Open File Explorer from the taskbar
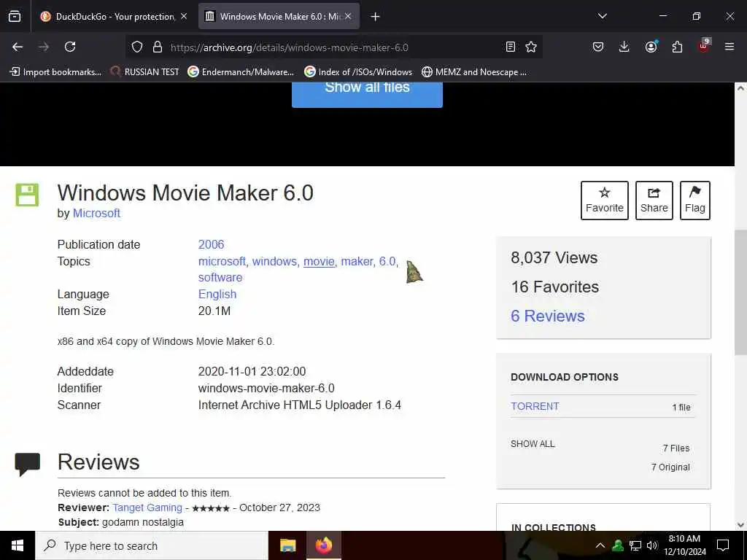Viewport: 747px width, 560px height. [287, 545]
